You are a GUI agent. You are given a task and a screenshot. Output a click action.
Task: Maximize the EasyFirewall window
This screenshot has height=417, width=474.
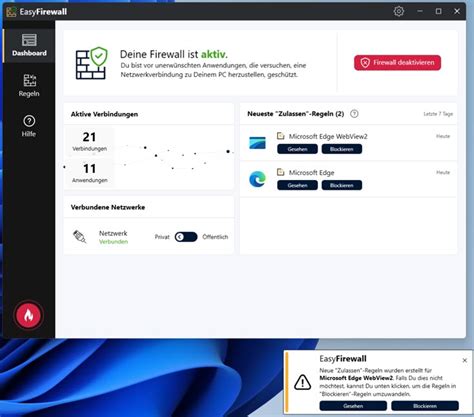439,11
